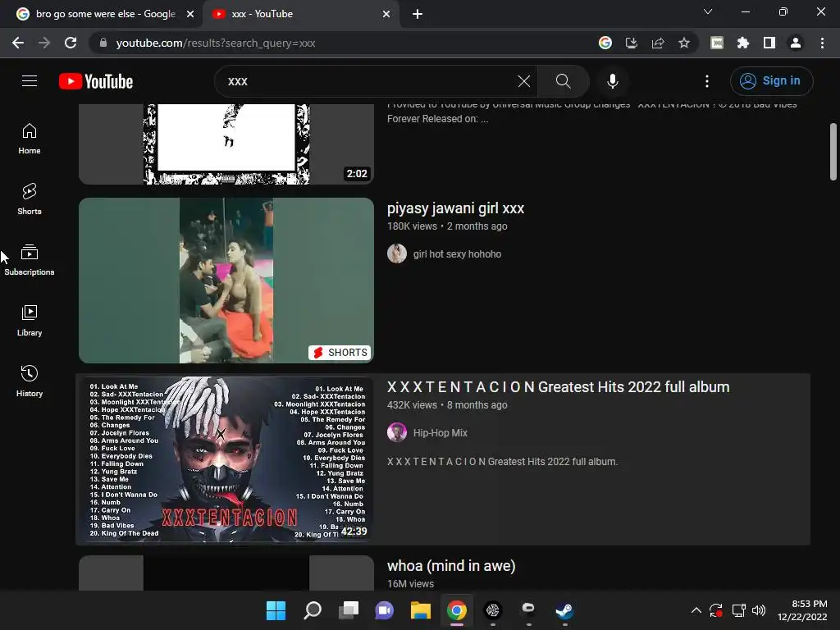Open the Chrome three-dot menu
The height and width of the screenshot is (630, 840).
coord(822,43)
